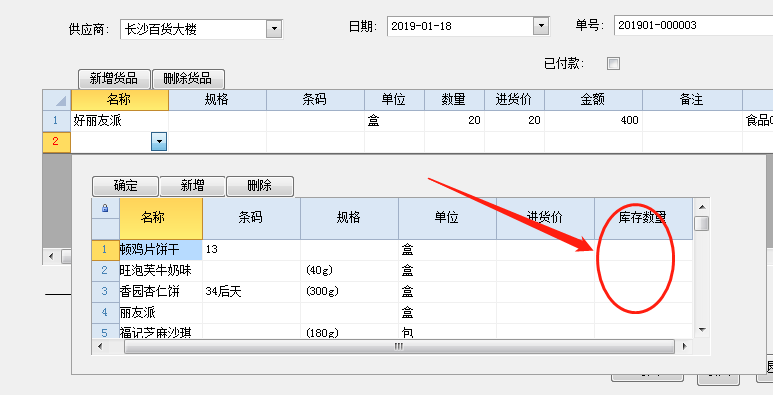773x395 pixels.
Task: Click left scroll arrow of main grid
Action: click(x=51, y=256)
